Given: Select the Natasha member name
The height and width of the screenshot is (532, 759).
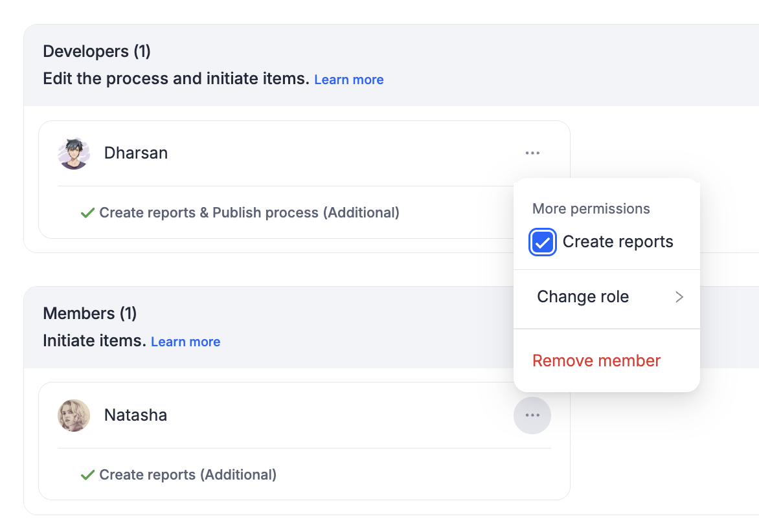Looking at the screenshot, I should pos(135,416).
